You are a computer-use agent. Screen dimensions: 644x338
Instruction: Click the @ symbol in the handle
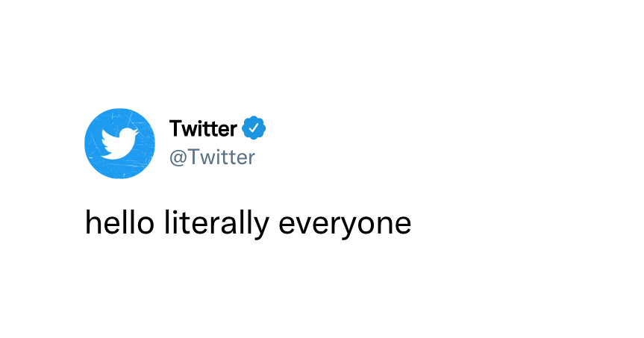tap(178, 157)
